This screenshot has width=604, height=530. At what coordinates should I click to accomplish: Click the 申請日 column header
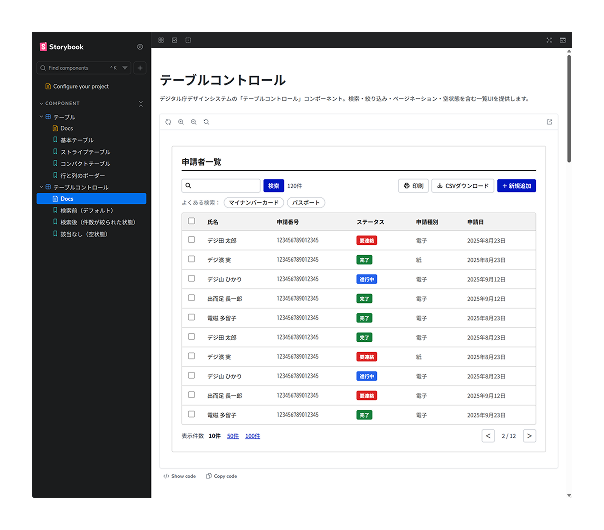click(475, 222)
